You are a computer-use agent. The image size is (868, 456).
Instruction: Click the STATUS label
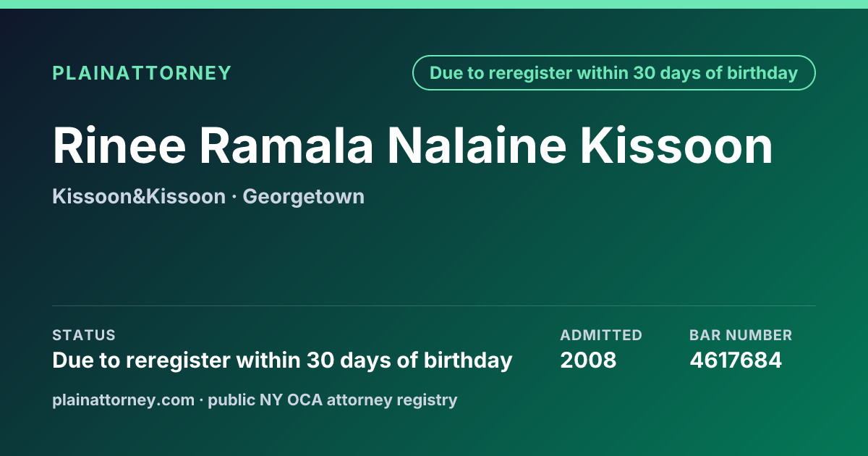[x=84, y=335]
